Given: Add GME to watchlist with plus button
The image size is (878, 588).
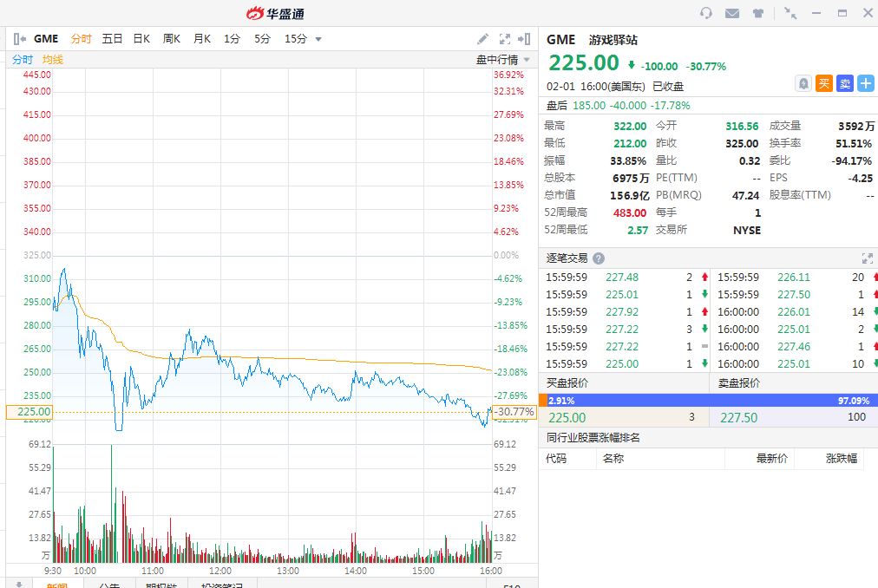Looking at the screenshot, I should coord(866,83).
